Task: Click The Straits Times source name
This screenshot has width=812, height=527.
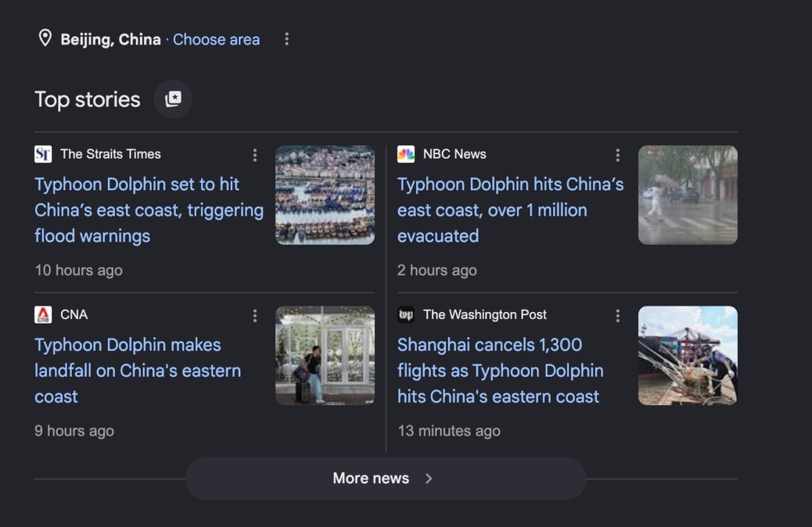Action: point(111,154)
